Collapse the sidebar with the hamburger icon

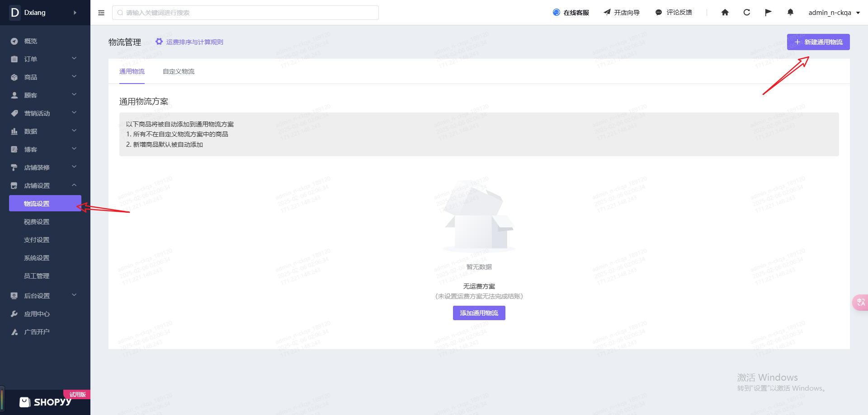click(101, 13)
